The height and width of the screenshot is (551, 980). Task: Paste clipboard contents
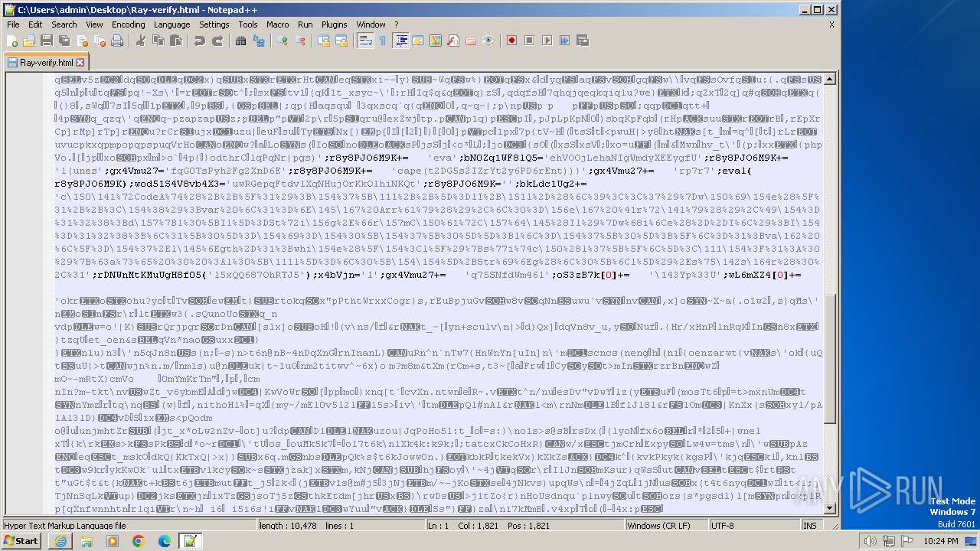click(x=176, y=41)
